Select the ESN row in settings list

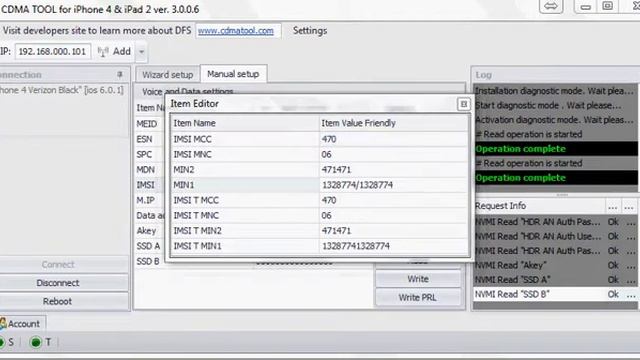144,139
